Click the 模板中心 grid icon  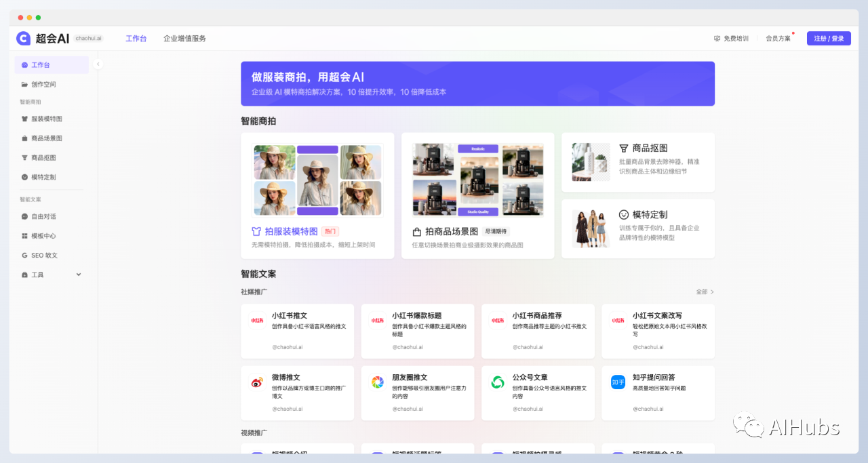point(24,236)
